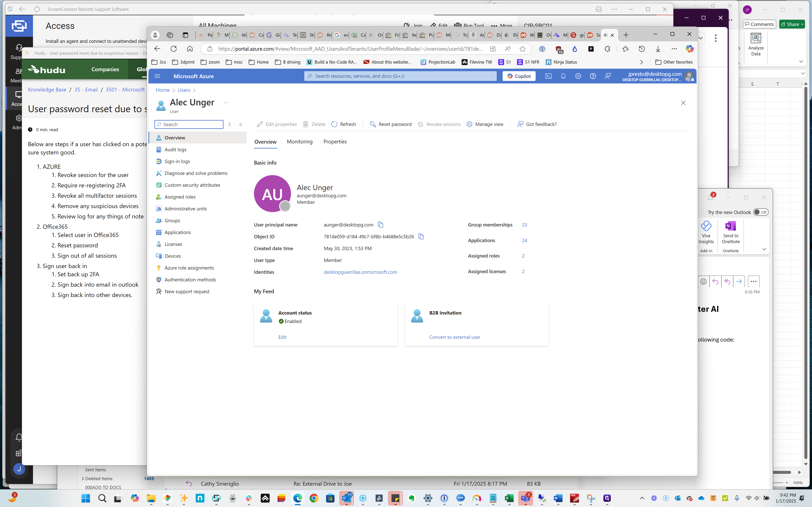Open Azure notifications bell

[x=563, y=76]
